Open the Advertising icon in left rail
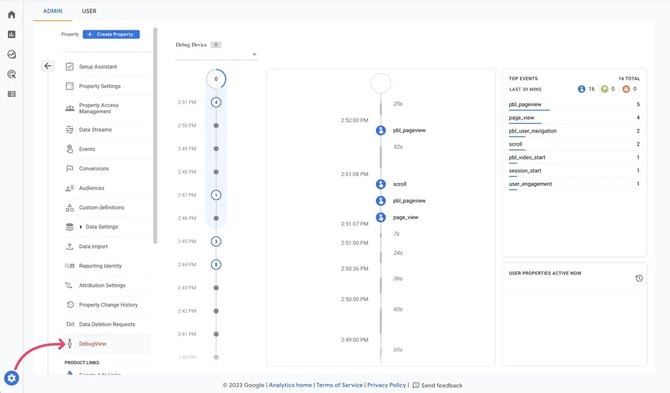The height and width of the screenshot is (393, 670). pos(12,74)
